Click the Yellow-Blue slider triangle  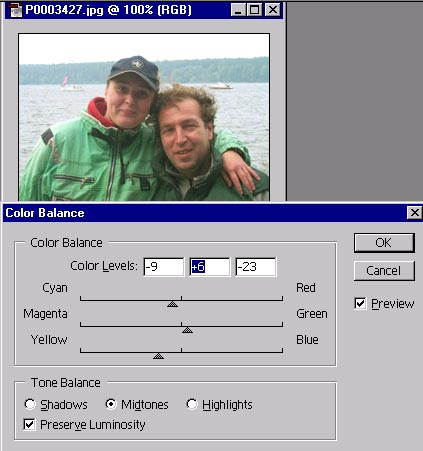point(158,356)
